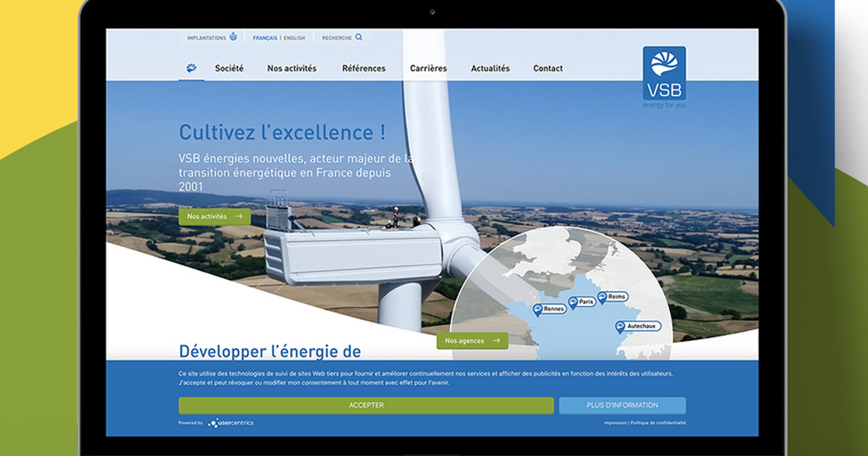Go to the Carrières section
The image size is (868, 456).
pyautogui.click(x=428, y=68)
